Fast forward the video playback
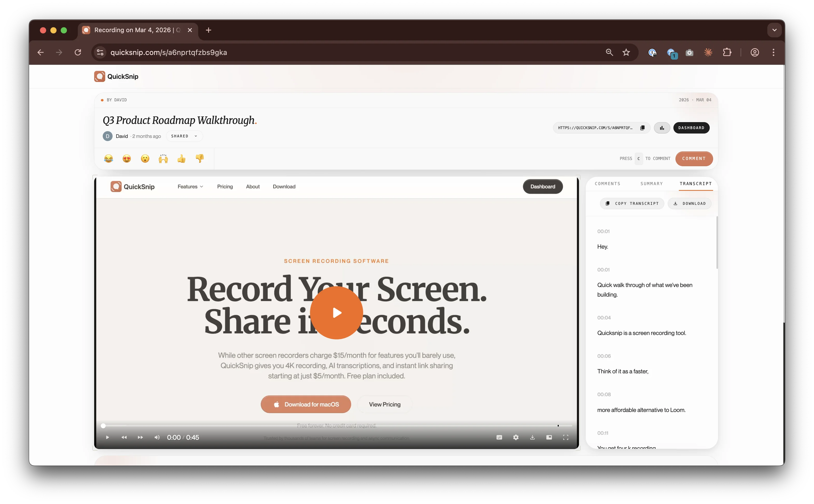Image resolution: width=814 pixels, height=504 pixels. click(x=140, y=437)
